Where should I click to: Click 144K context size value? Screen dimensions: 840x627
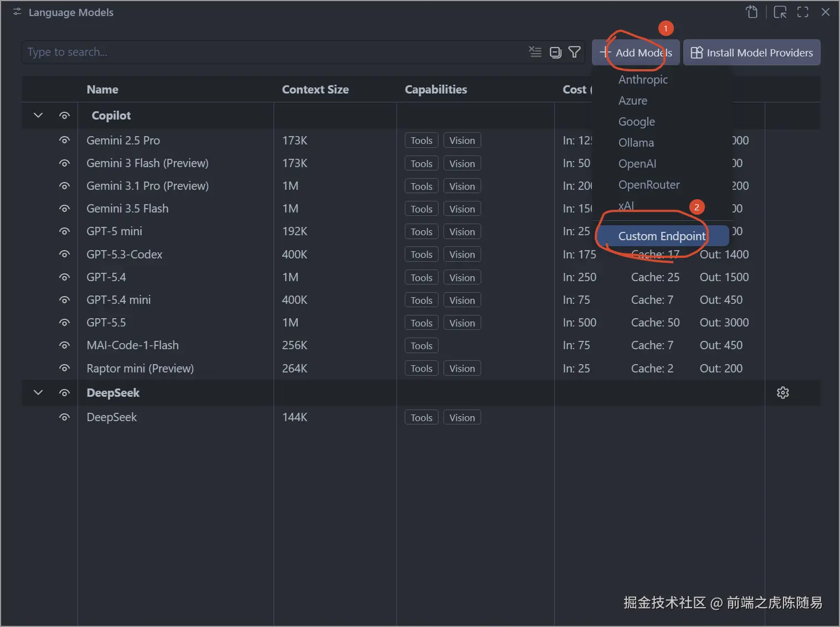[x=295, y=417]
